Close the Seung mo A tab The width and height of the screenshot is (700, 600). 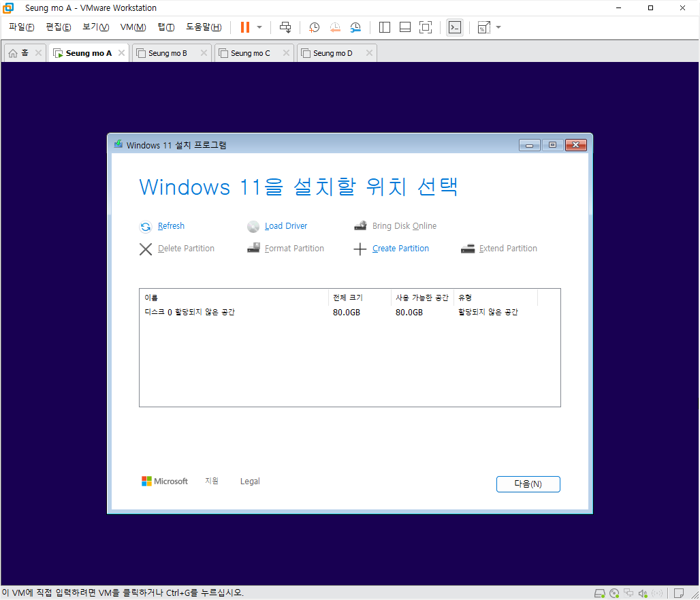(x=121, y=53)
